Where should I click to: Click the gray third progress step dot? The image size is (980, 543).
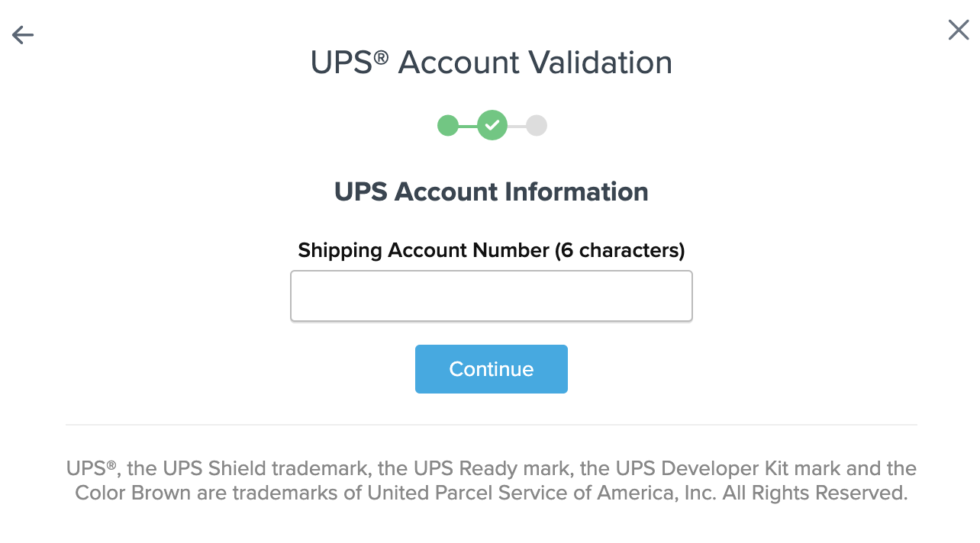pos(537,125)
